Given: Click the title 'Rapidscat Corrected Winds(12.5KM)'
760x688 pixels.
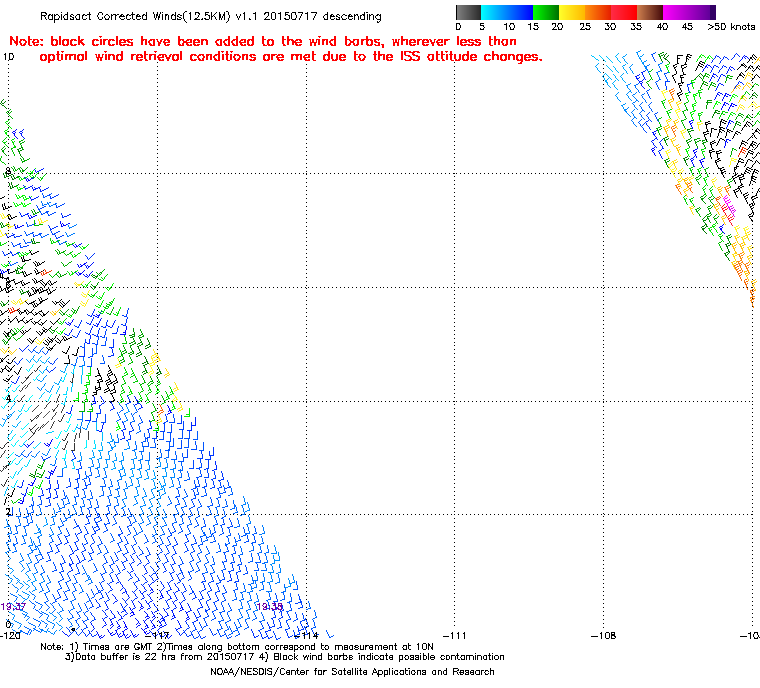Looking at the screenshot, I should coord(135,16).
